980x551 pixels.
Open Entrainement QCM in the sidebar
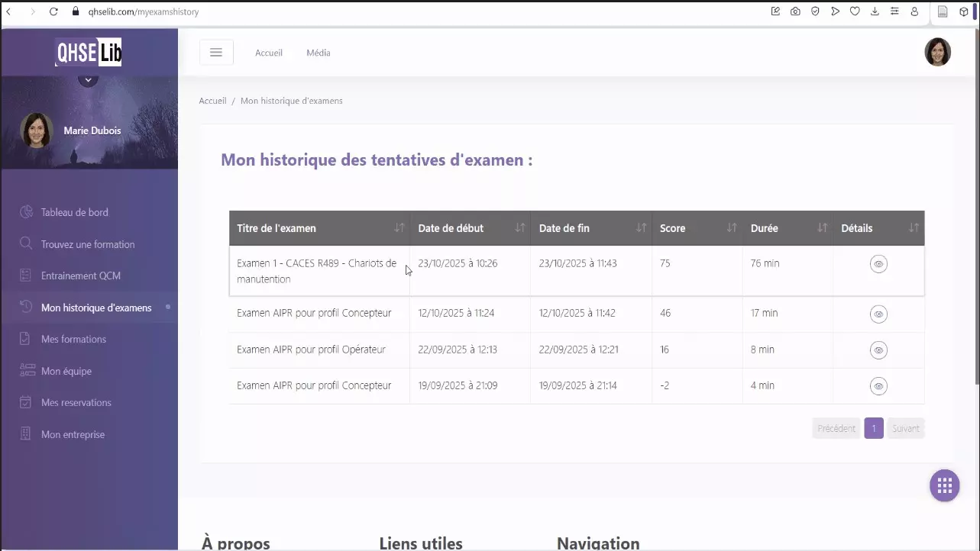pos(81,275)
